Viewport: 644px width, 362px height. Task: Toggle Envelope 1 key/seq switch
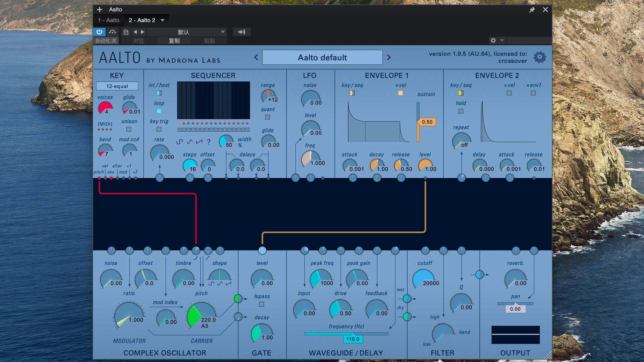coord(352,93)
